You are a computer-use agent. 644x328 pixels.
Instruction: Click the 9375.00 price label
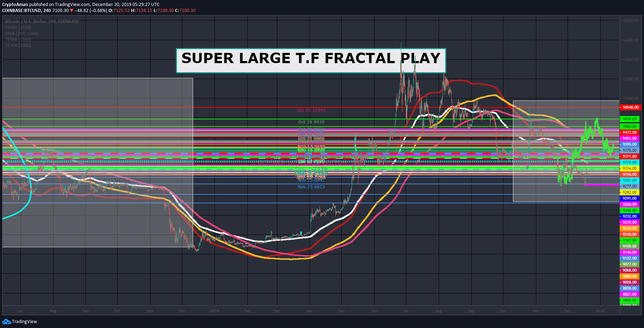630,150
